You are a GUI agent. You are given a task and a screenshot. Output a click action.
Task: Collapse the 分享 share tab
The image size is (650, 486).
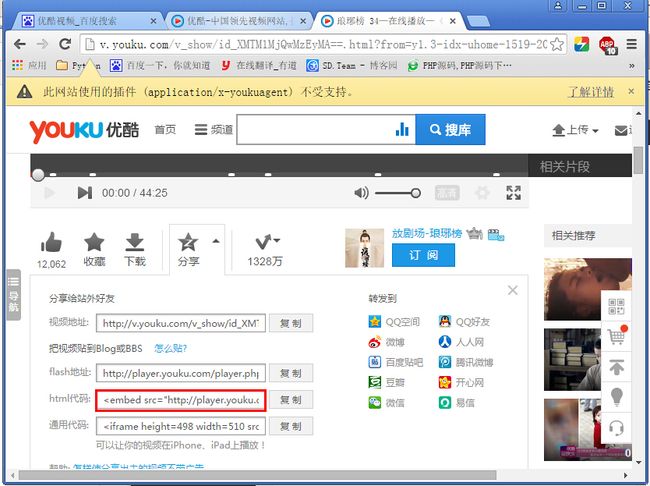pos(197,250)
